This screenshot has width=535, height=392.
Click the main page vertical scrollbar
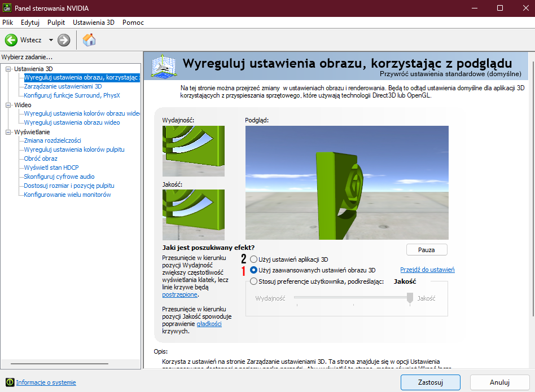coord(533,189)
